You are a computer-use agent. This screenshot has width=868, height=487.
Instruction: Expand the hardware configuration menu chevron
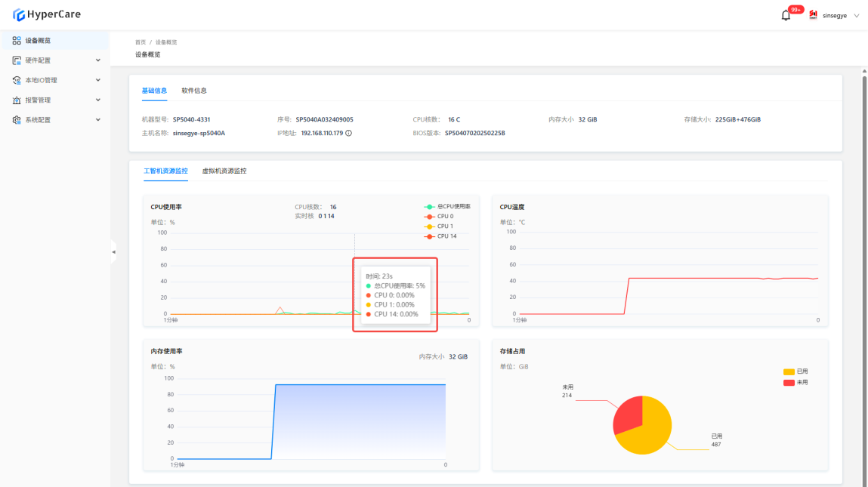97,60
